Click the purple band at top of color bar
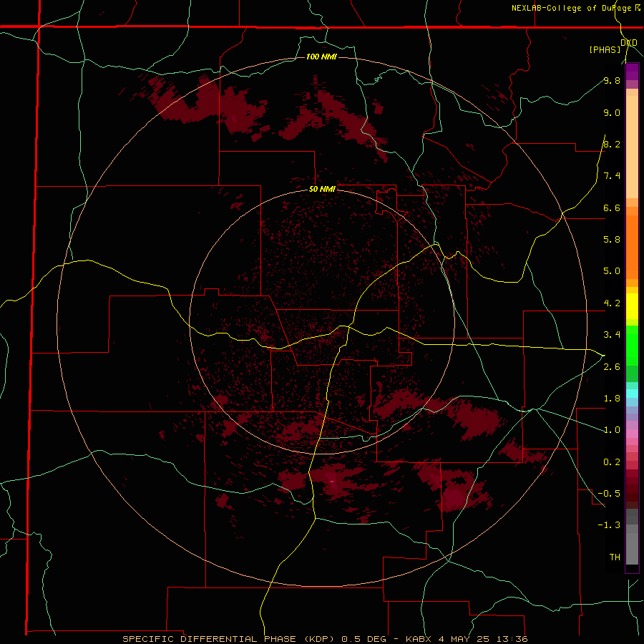644x644 pixels. [632, 72]
